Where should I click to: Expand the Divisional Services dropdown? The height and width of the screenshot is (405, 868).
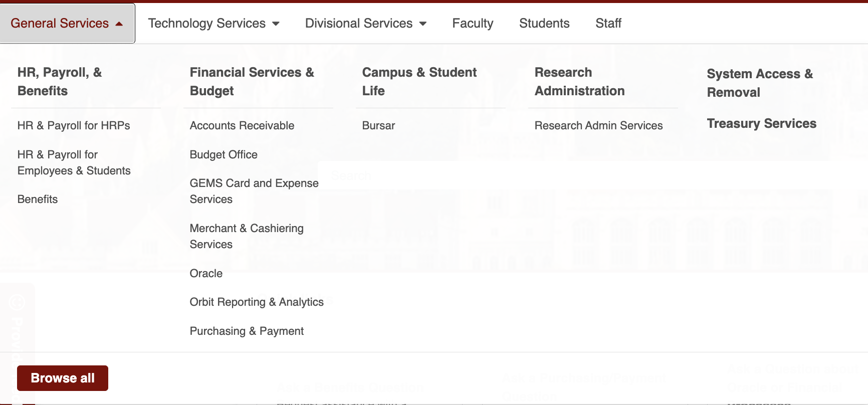click(x=365, y=24)
